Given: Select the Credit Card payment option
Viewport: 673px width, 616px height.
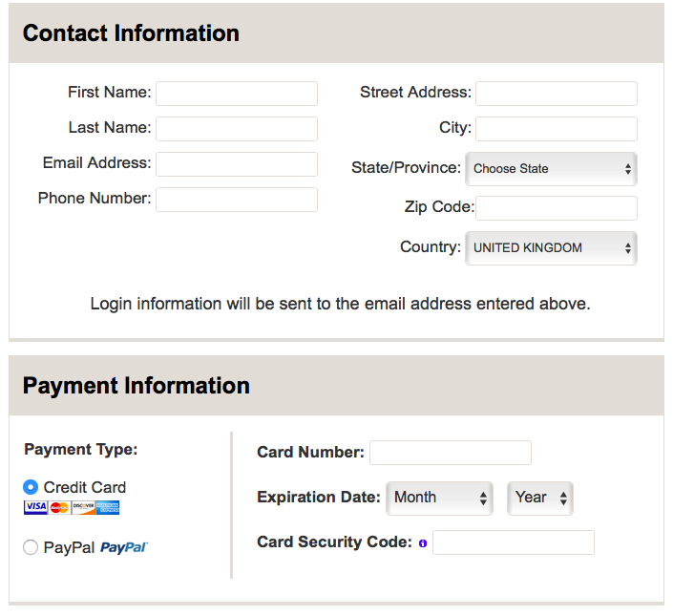Looking at the screenshot, I should tap(31, 487).
